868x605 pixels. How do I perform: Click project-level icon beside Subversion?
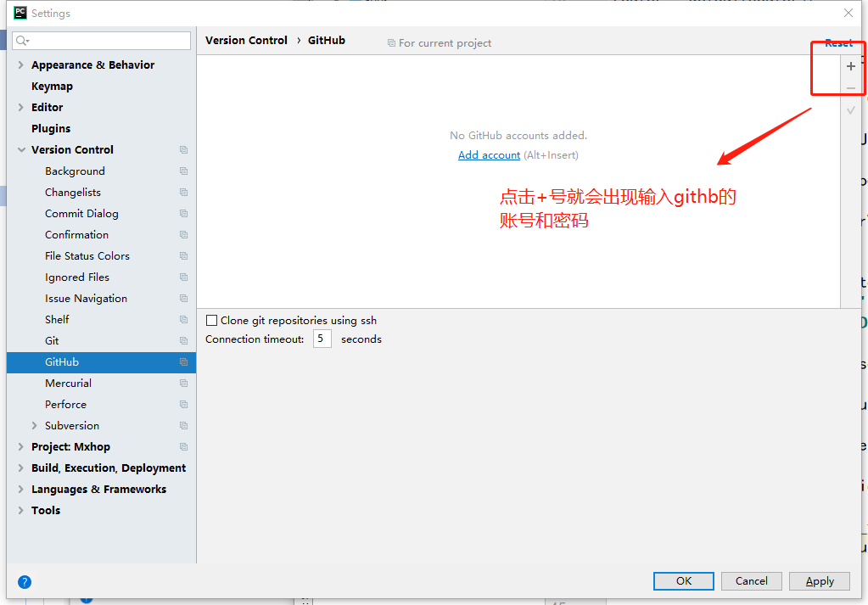click(184, 426)
